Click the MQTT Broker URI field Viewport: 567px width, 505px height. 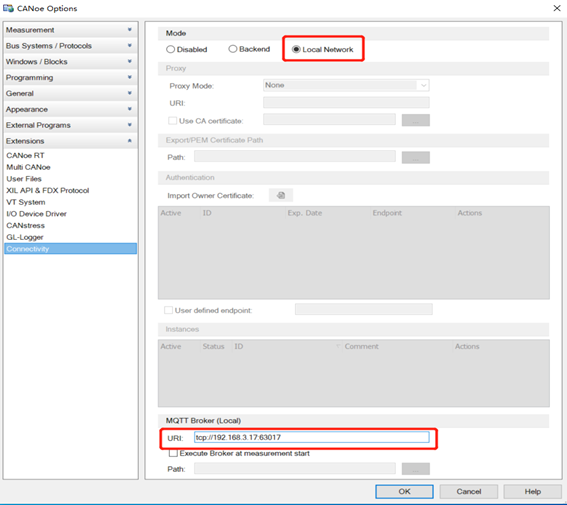[311, 437]
